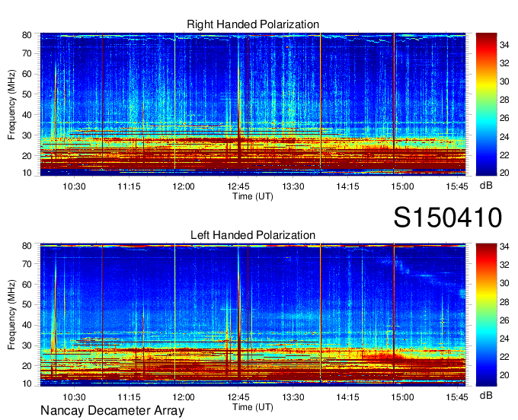Click '15:45' time tick of Left Handed plot
Image resolution: width=518 pixels, height=420 pixels.
pyautogui.click(x=457, y=397)
